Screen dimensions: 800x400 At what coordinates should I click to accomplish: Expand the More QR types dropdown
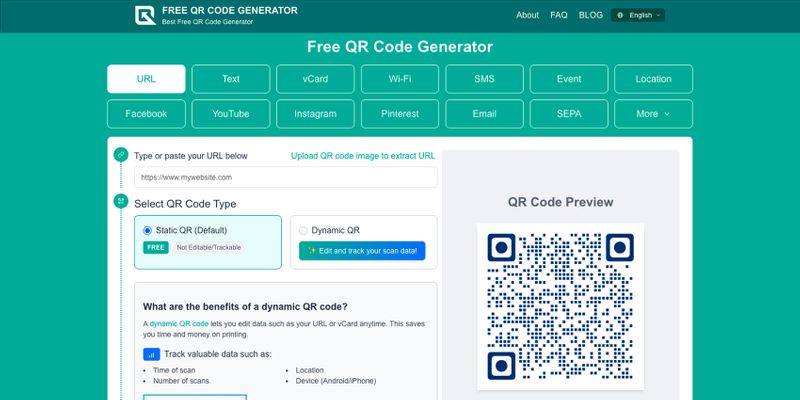pos(653,114)
